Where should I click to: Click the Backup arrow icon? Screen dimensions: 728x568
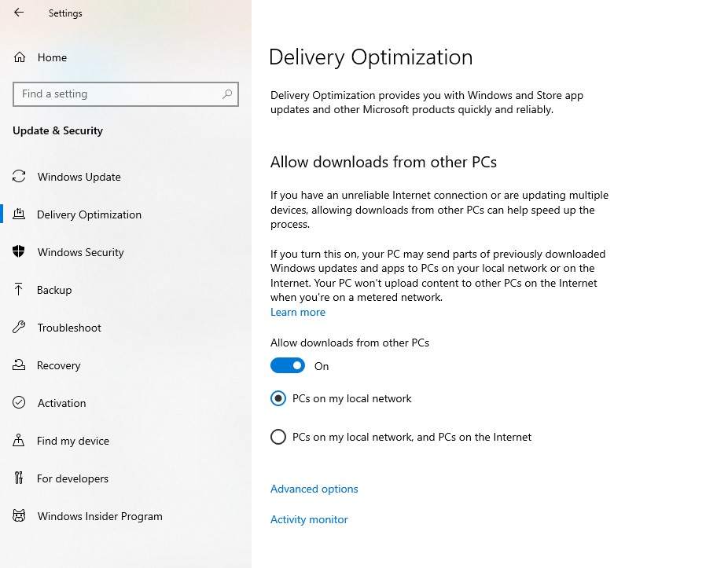(x=19, y=290)
